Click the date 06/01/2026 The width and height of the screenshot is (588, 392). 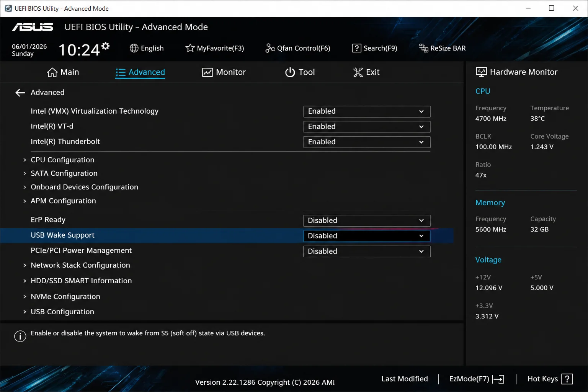[x=29, y=46]
